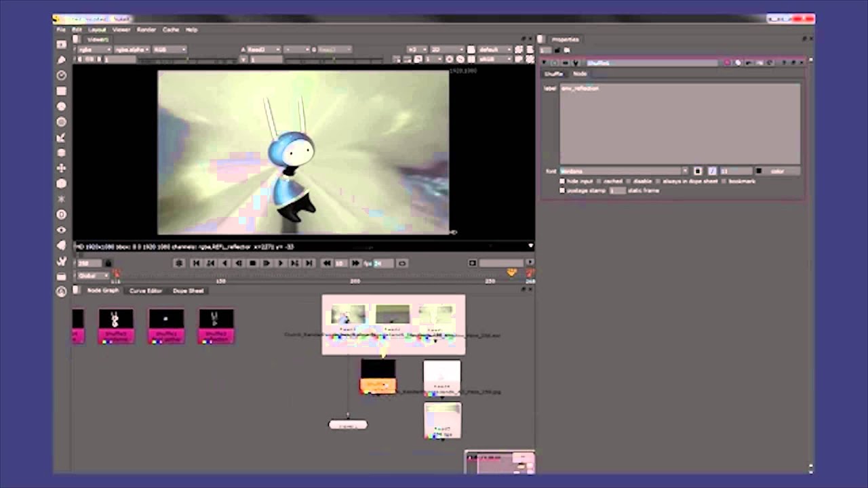Open the Merge nodes toolbar menu
Viewport: 868px width, 488px height.
point(61,152)
